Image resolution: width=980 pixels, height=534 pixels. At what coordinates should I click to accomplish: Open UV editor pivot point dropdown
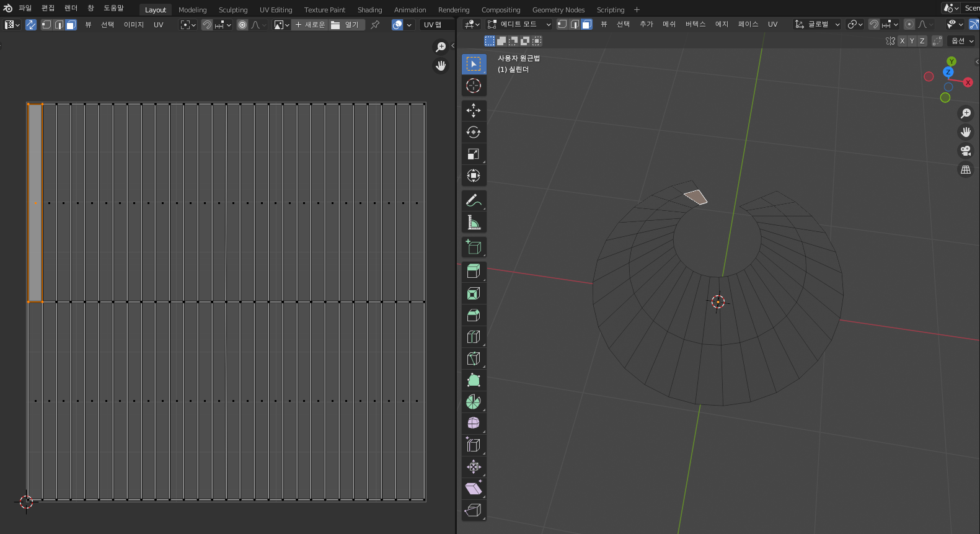[188, 25]
